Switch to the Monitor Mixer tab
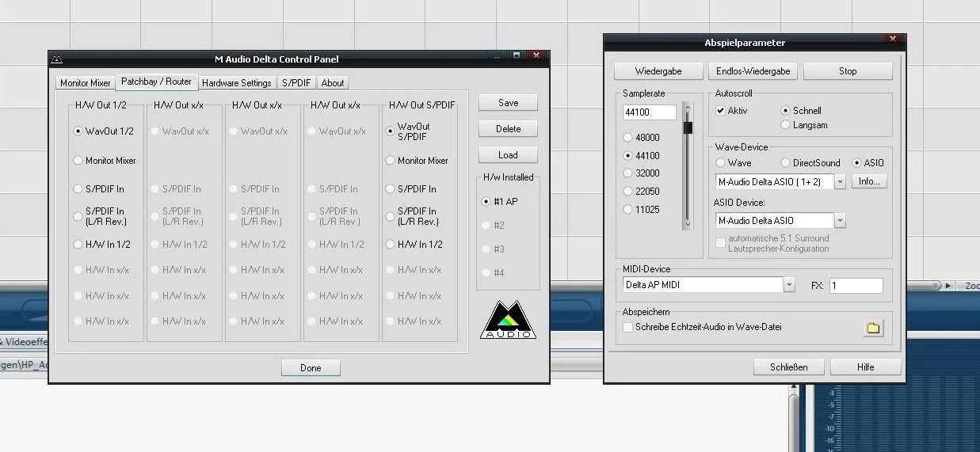This screenshot has width=980, height=452. [86, 83]
